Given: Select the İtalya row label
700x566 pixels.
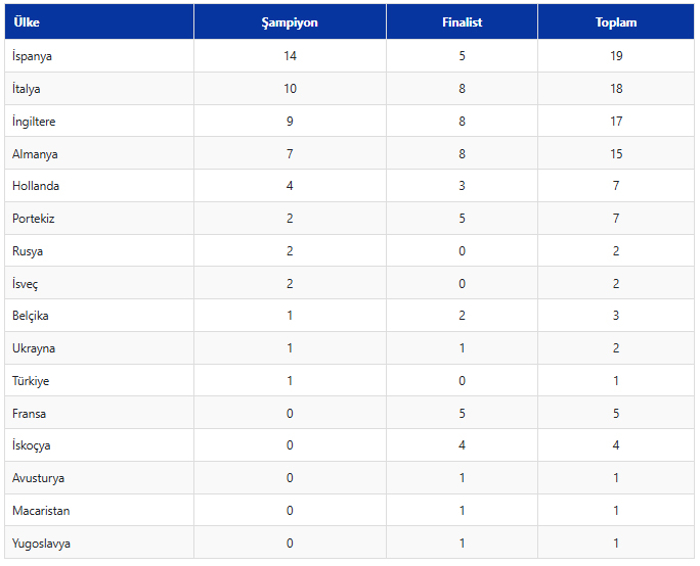Looking at the screenshot, I should point(26,88).
